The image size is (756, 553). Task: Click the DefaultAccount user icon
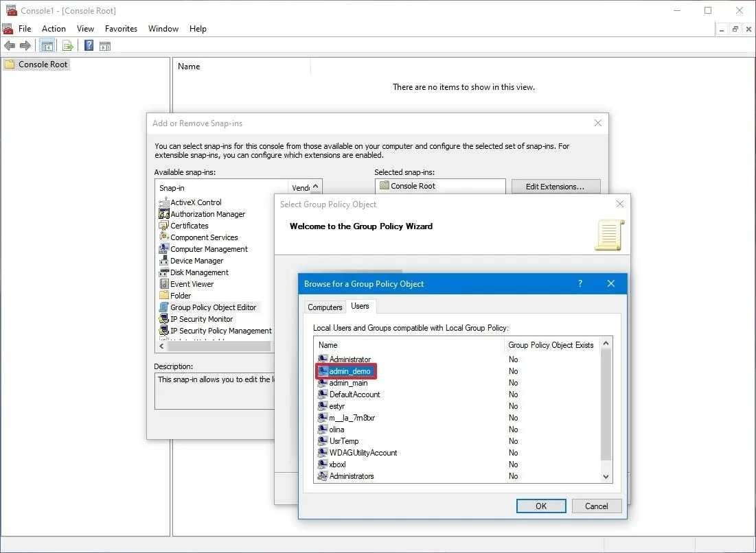click(323, 394)
